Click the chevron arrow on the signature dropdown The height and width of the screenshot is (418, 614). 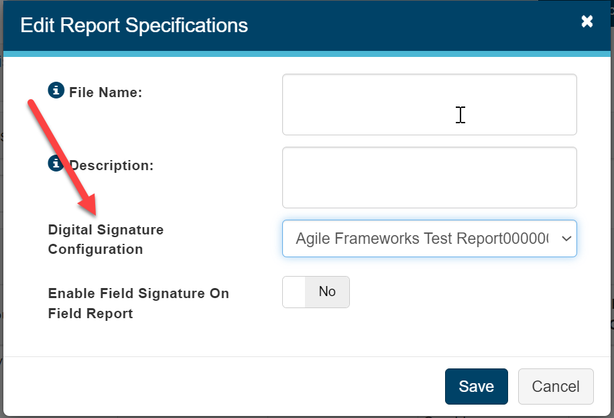567,239
